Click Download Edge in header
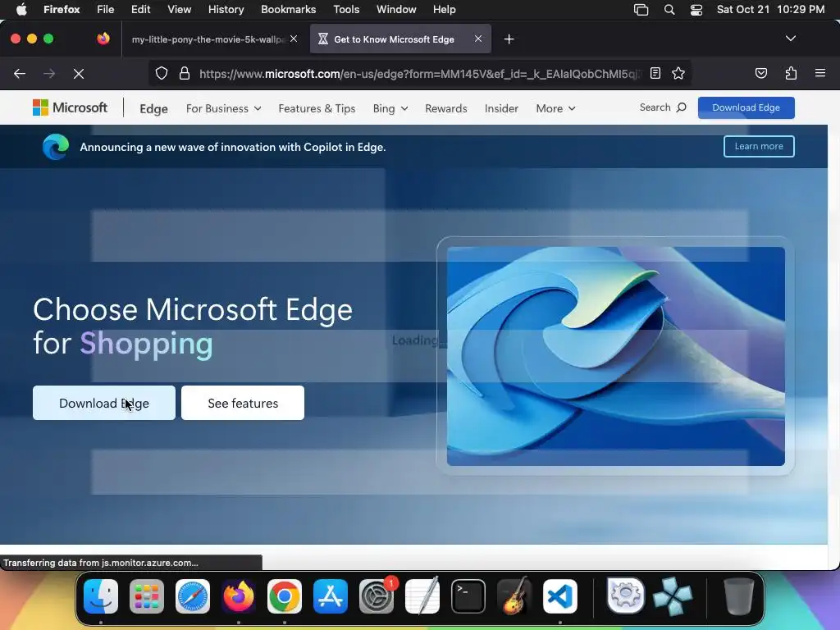This screenshot has height=630, width=840. tap(746, 107)
